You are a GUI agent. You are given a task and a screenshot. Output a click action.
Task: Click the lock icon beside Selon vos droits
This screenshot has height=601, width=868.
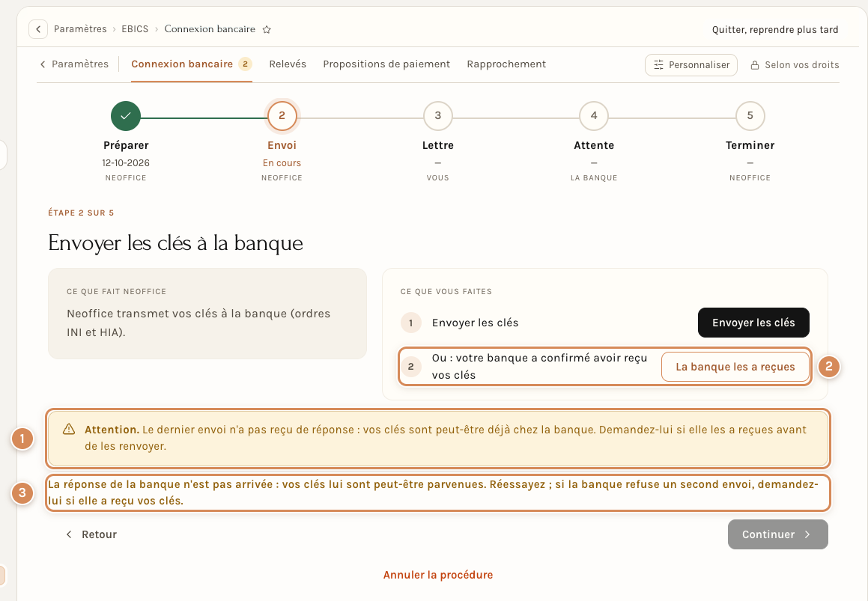(x=754, y=65)
